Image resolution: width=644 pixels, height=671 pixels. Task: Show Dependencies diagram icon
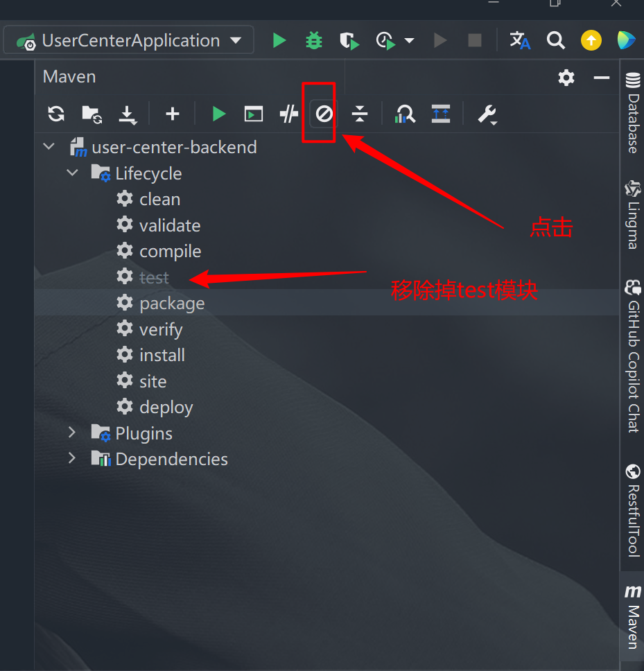point(405,114)
